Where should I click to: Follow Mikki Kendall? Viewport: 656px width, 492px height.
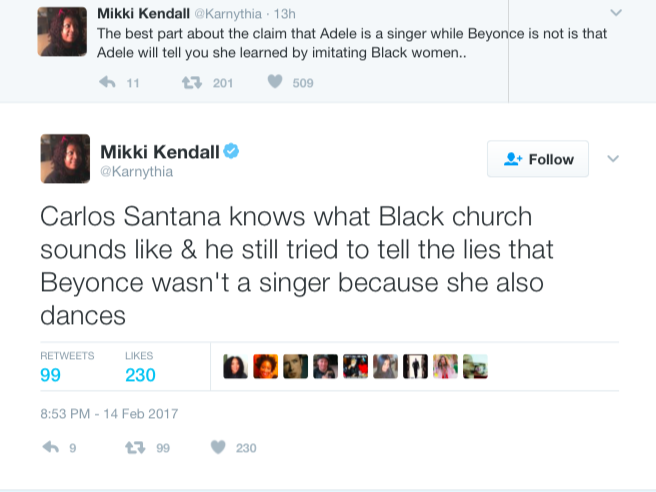[538, 159]
